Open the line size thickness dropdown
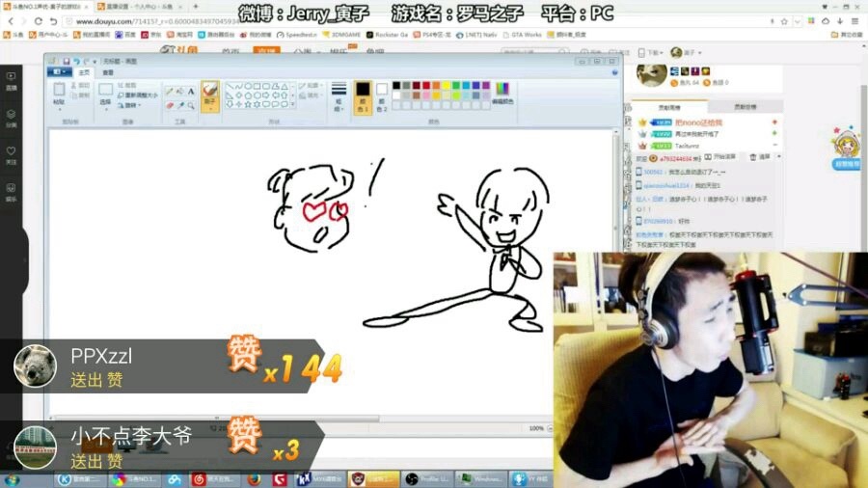The image size is (868, 488). (339, 95)
